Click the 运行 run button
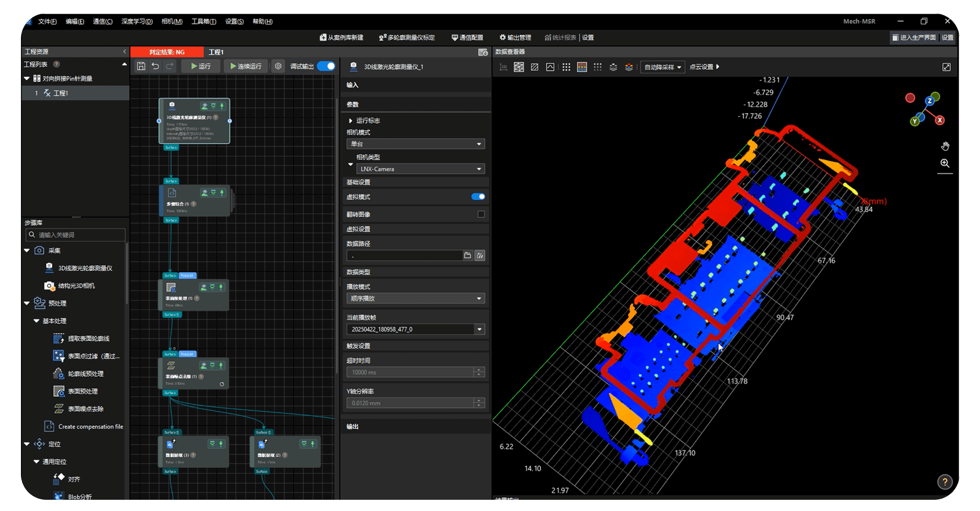 201,66
